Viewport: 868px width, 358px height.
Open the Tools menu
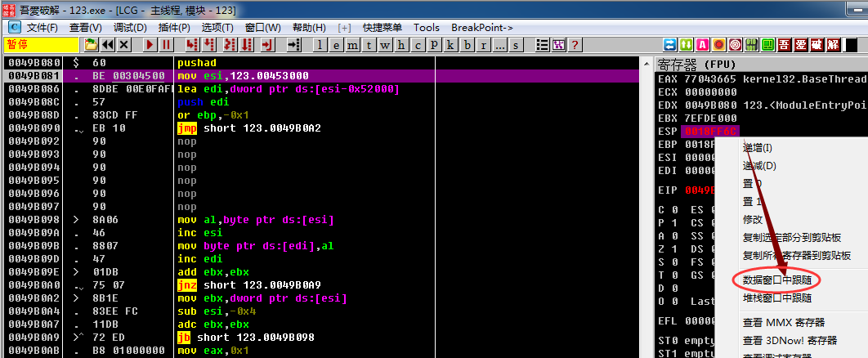[x=427, y=28]
